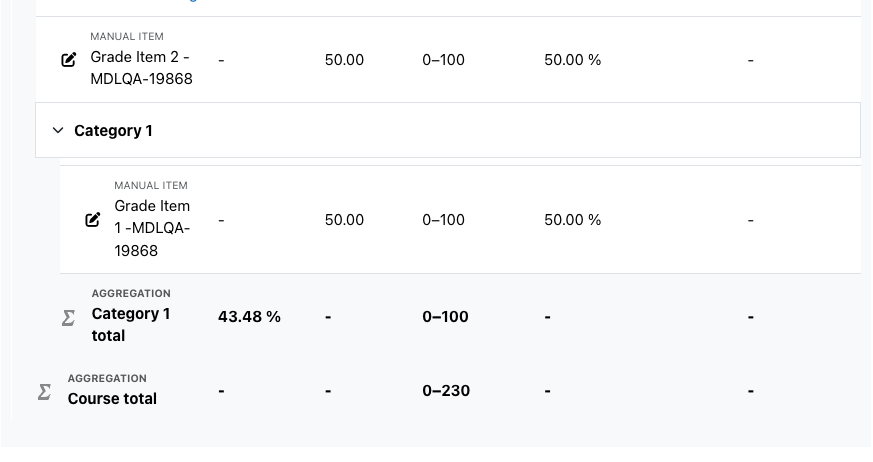Click the MANUAL ITEM label above Grade Item 1

coord(151,185)
